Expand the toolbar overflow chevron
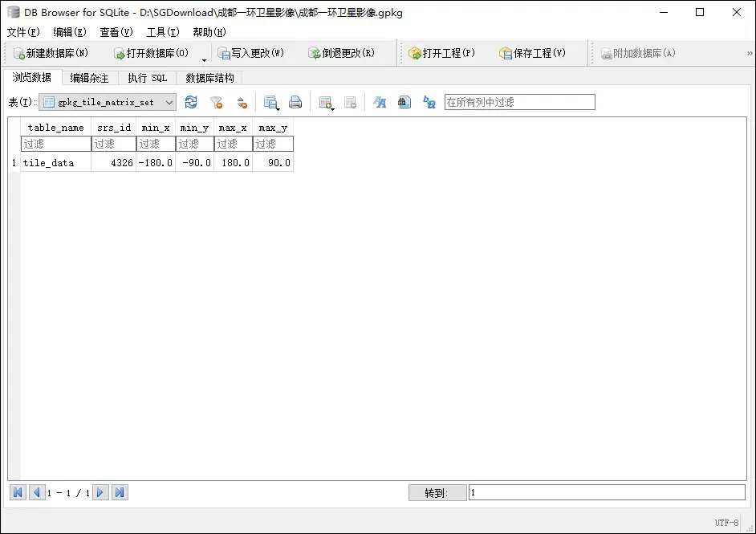 pyautogui.click(x=750, y=53)
